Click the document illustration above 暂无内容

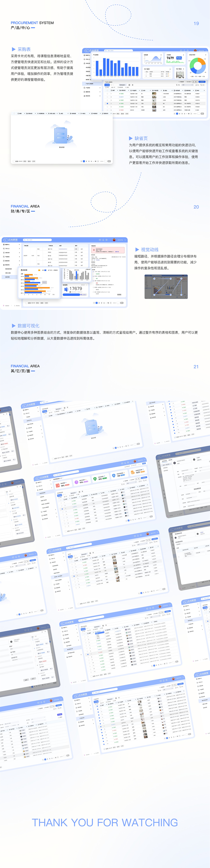(60, 135)
